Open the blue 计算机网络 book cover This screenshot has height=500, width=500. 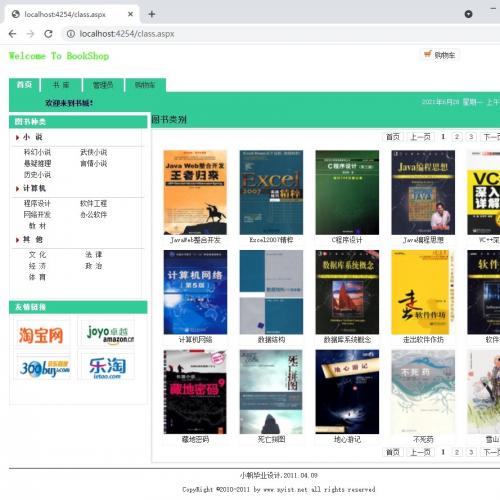pyautogui.click(x=195, y=292)
